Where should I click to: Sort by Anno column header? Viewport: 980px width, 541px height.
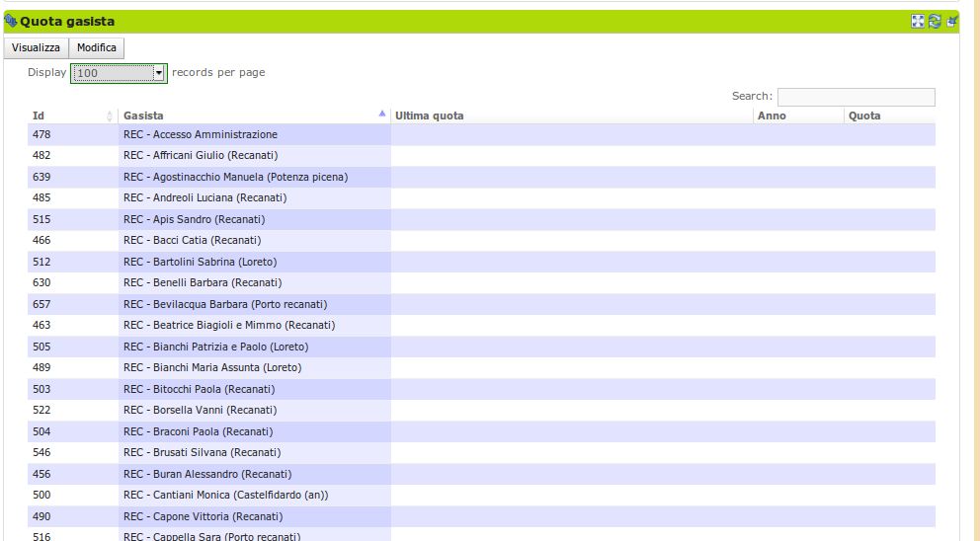tap(772, 116)
